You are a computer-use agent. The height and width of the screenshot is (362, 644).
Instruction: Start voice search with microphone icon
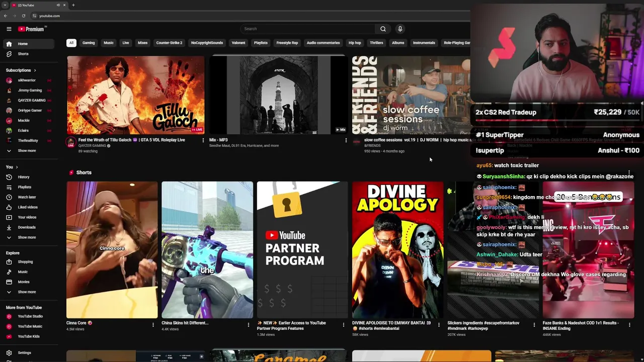400,29
